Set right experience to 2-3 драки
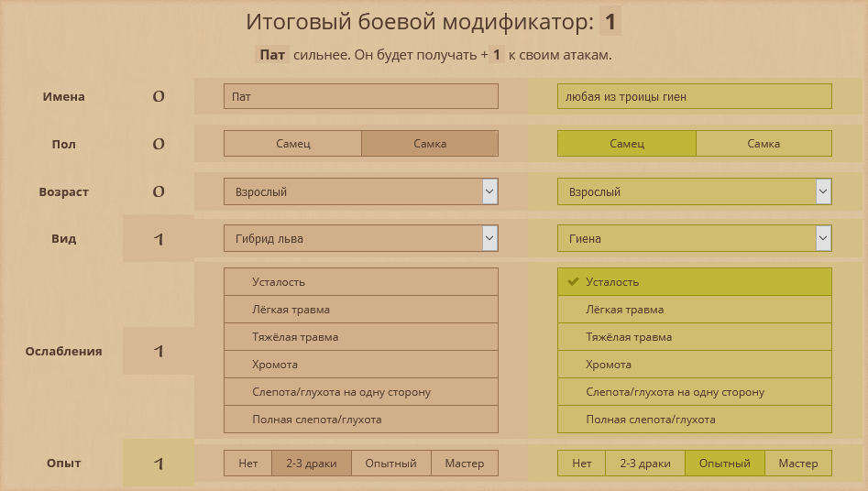 point(645,464)
